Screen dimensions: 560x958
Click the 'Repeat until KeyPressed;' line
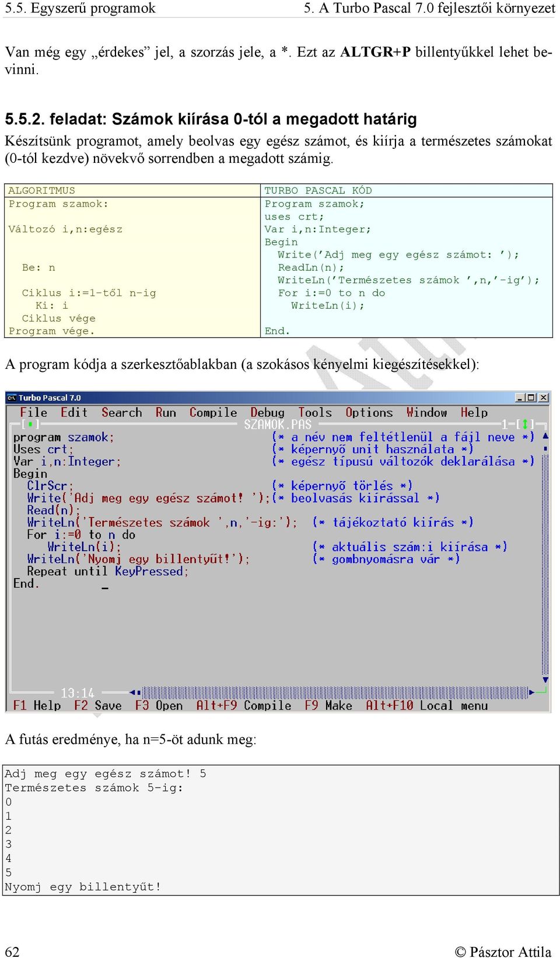108,572
